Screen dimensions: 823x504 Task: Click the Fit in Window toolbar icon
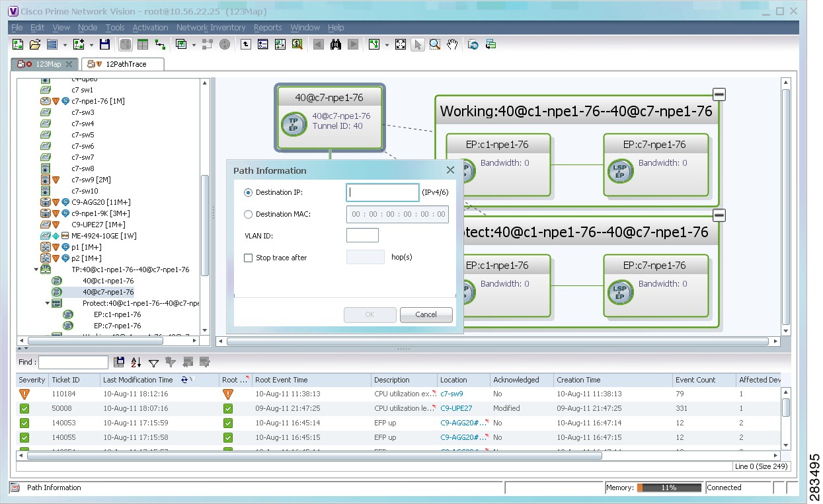point(401,44)
